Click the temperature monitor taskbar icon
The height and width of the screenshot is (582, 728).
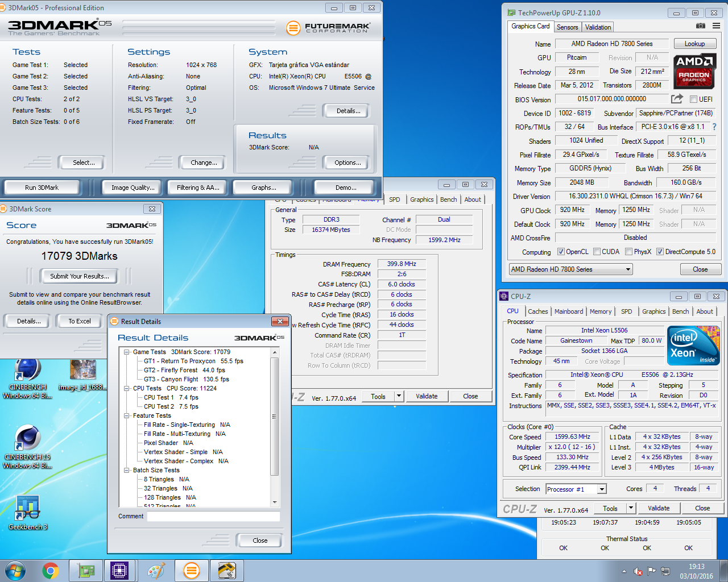coord(227,571)
